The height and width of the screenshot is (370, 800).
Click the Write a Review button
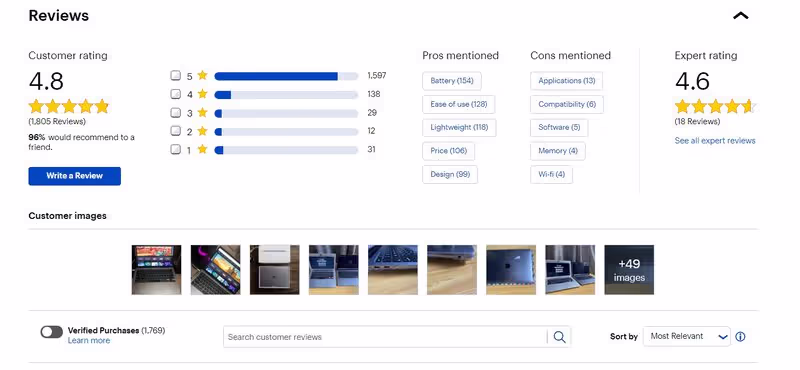point(74,176)
